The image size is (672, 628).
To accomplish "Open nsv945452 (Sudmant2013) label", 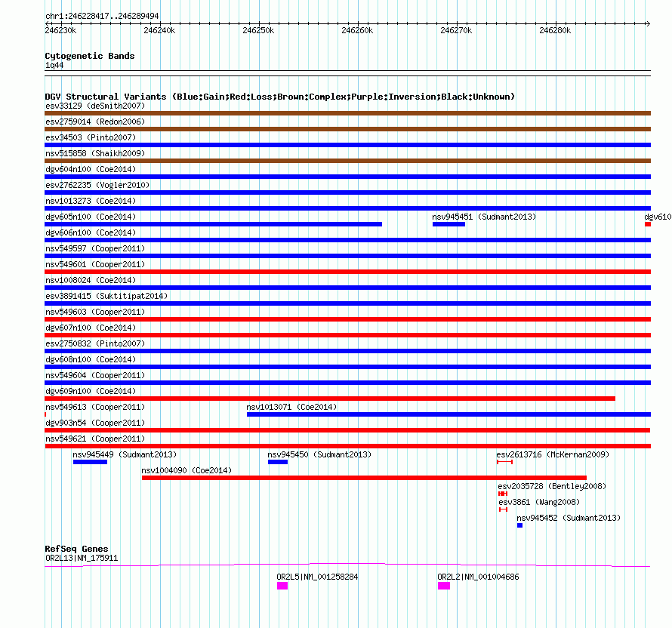I will click(569, 518).
